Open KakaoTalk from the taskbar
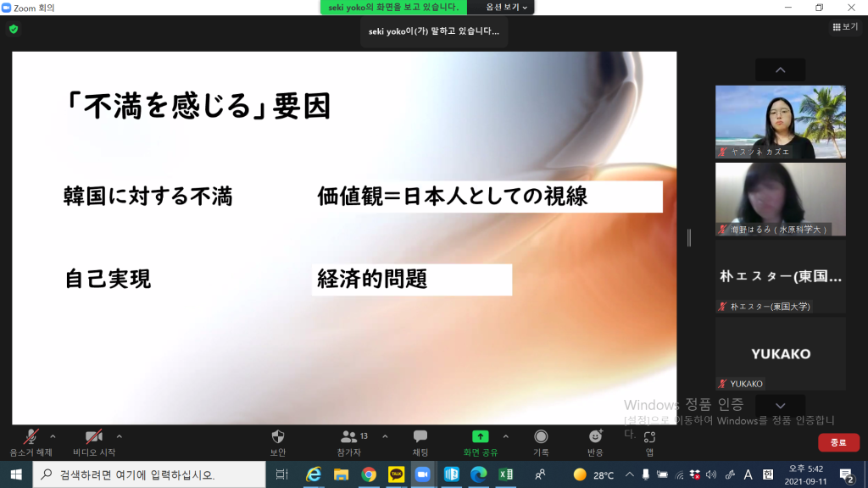Viewport: 868px width, 488px height. pyautogui.click(x=396, y=474)
